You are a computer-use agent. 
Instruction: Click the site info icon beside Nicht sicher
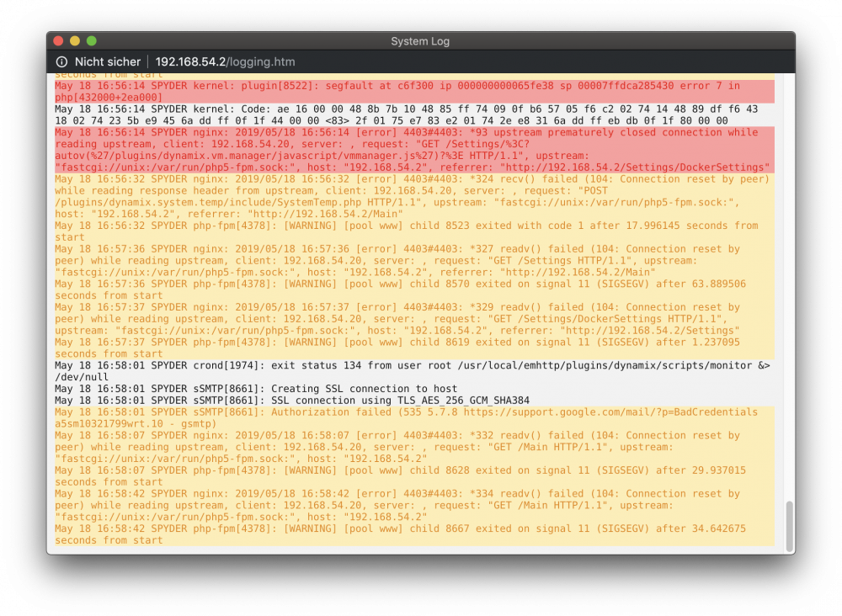coord(61,61)
